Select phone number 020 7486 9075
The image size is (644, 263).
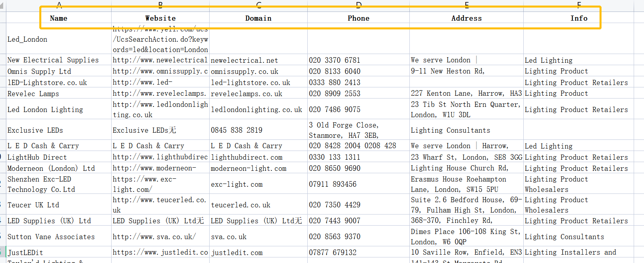[359, 109]
